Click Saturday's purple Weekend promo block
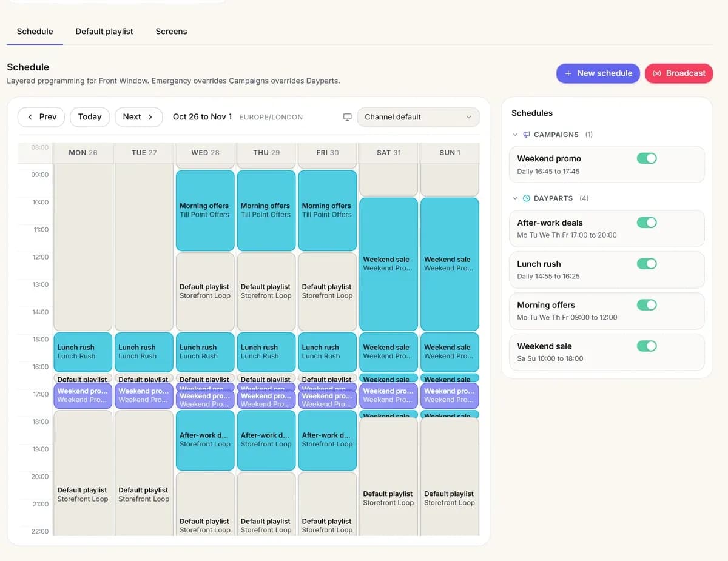The width and height of the screenshot is (728, 561). click(x=388, y=395)
